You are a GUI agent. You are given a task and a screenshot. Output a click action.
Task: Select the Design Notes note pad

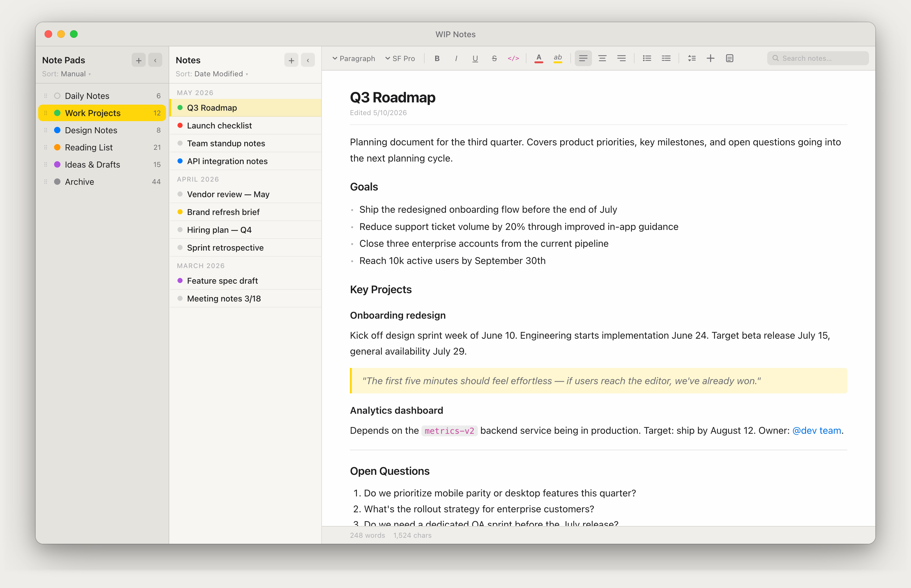click(x=102, y=130)
